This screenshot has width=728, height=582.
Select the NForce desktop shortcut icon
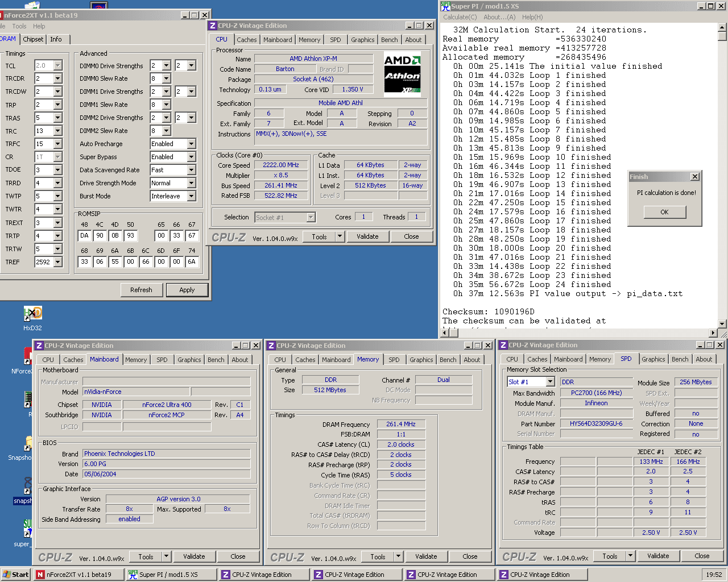[x=27, y=356]
